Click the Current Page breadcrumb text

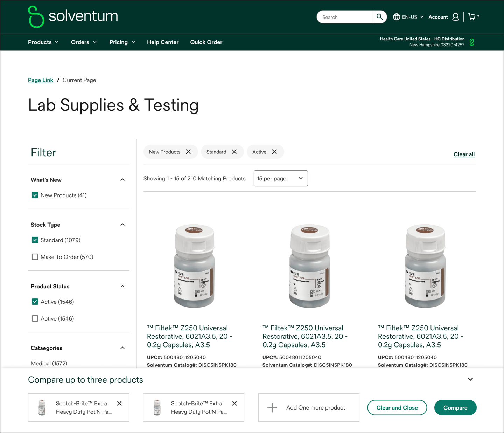coord(79,80)
